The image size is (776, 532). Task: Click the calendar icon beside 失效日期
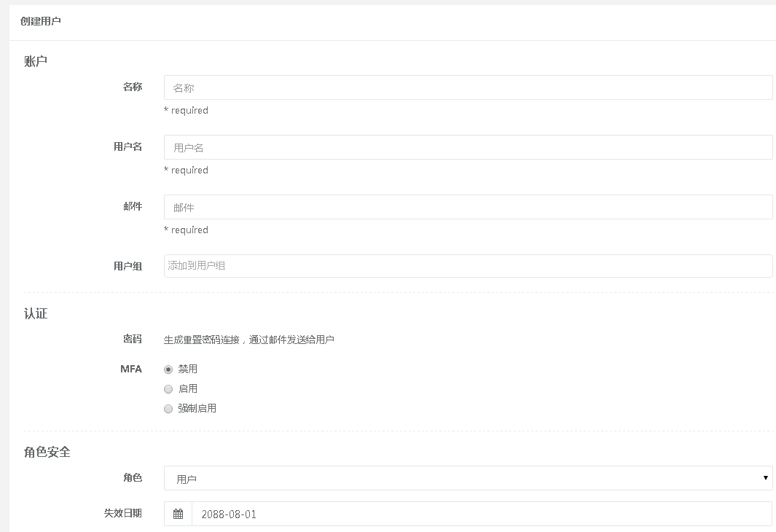(179, 514)
